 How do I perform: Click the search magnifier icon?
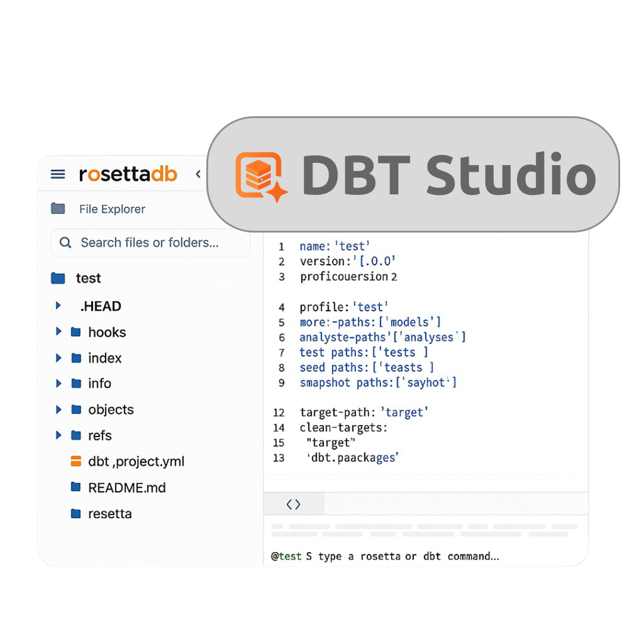point(66,243)
